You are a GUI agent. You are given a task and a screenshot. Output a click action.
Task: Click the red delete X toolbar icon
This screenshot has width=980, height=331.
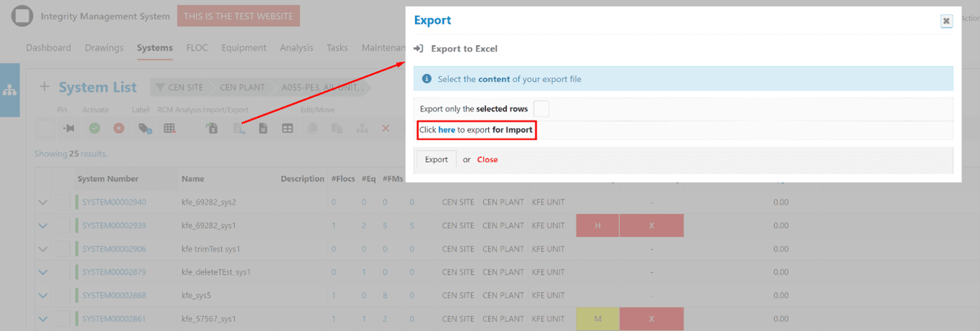[385, 128]
